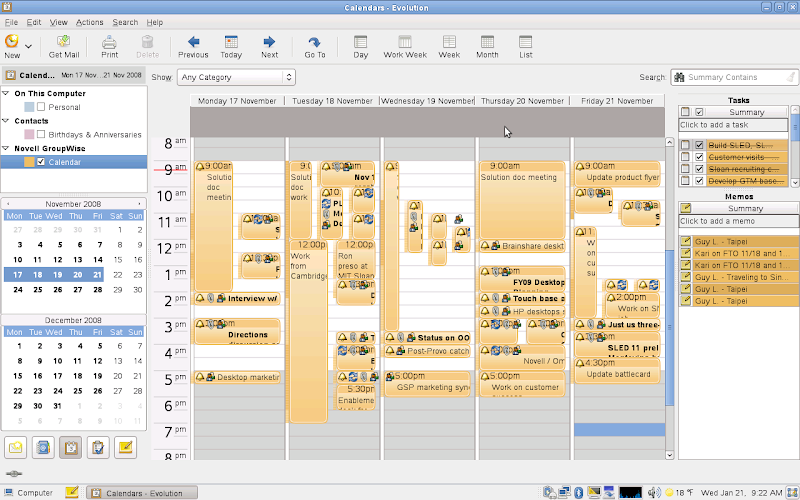Toggle completion checkbox for Sloan recruiting task
Viewport: 800px width, 500px height.
click(x=699, y=169)
